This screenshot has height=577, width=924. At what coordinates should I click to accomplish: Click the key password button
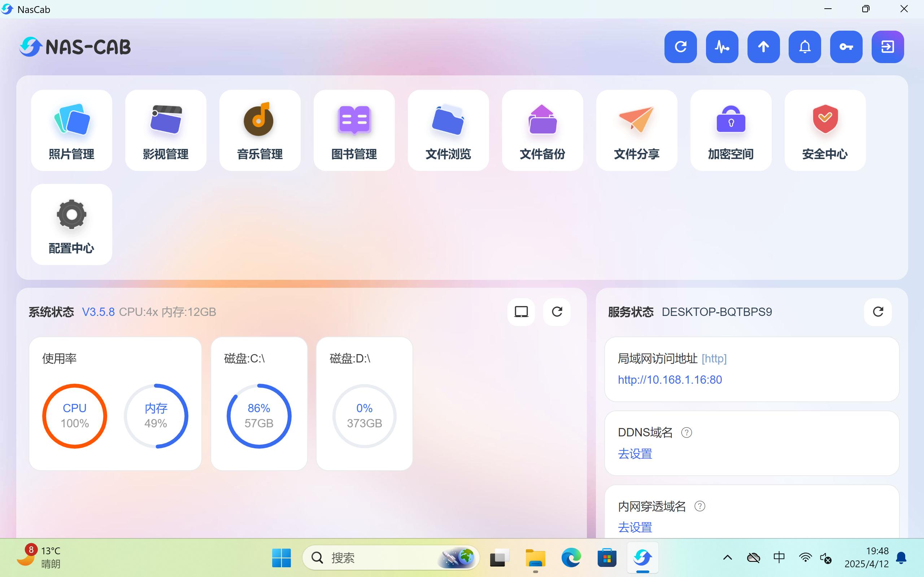[846, 47]
